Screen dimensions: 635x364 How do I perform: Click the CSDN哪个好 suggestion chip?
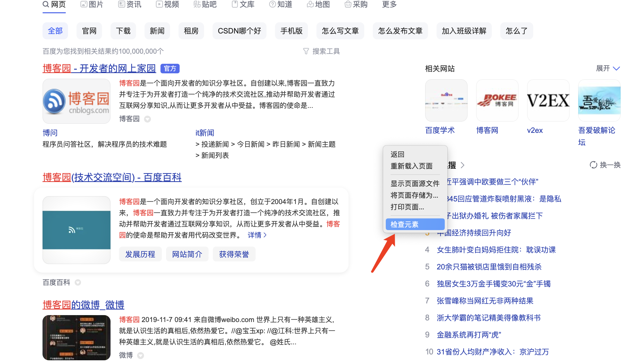click(x=239, y=31)
